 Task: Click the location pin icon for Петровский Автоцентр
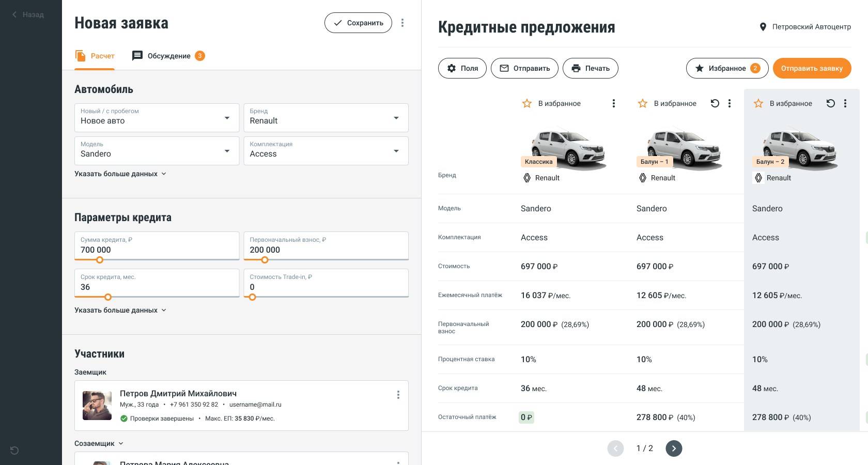(763, 27)
